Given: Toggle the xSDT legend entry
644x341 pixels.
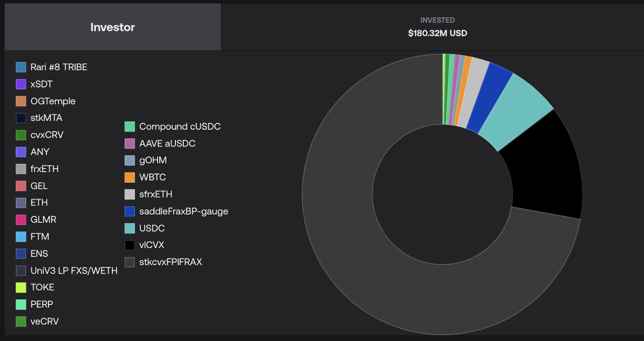Looking at the screenshot, I should (x=42, y=84).
